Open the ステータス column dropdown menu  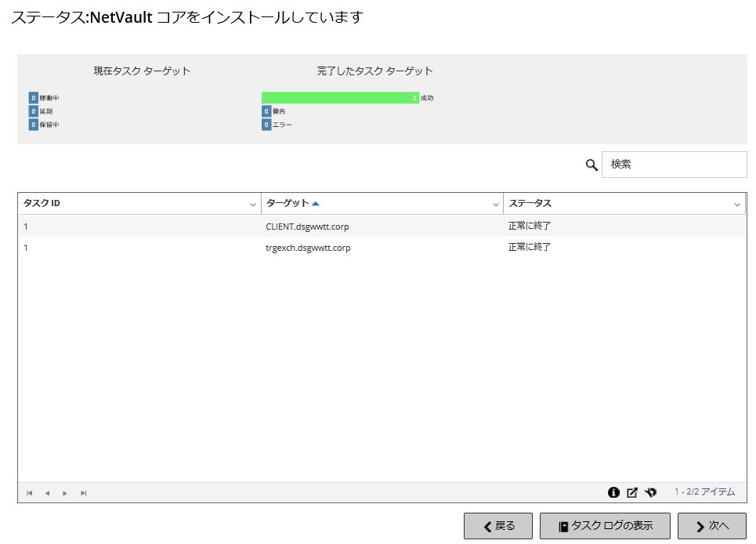tap(737, 205)
